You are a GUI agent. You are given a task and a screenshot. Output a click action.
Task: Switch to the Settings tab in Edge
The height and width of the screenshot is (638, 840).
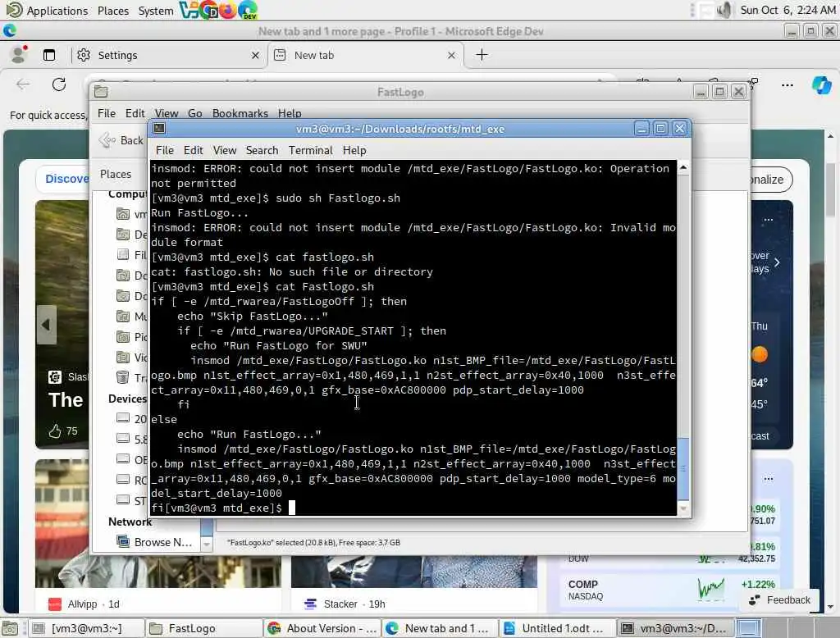point(168,55)
